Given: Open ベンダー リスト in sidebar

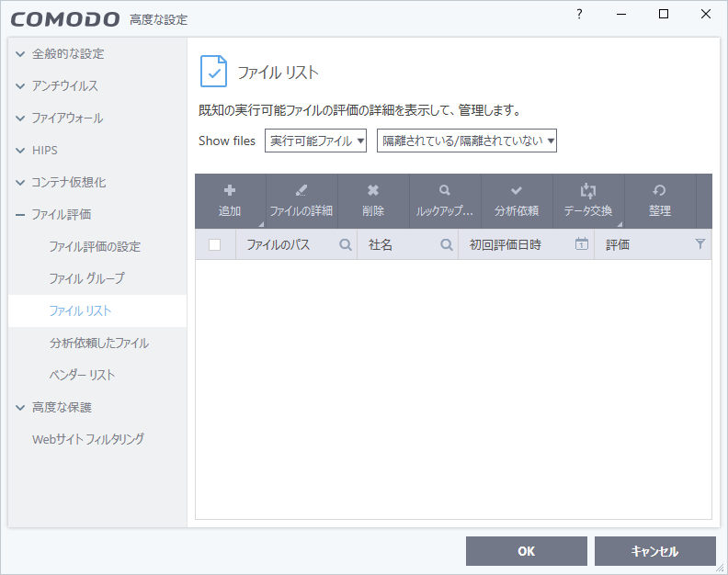Looking at the screenshot, I should coord(82,375).
